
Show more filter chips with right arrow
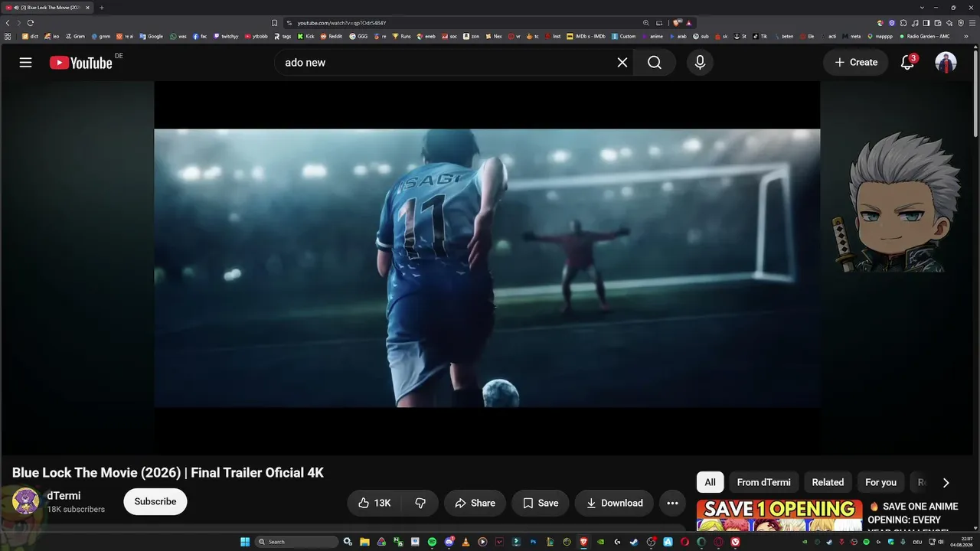[x=946, y=483]
